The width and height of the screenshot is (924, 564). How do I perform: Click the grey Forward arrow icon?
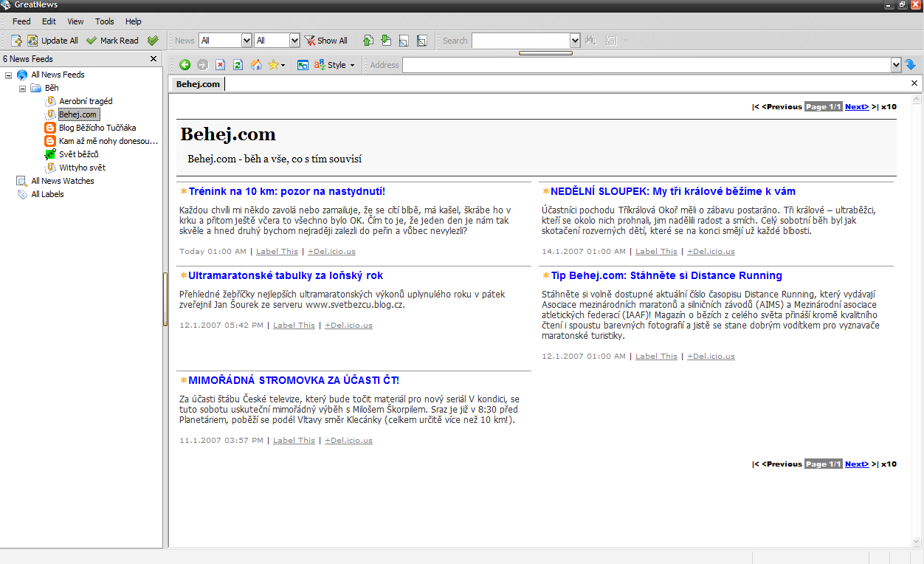point(202,65)
